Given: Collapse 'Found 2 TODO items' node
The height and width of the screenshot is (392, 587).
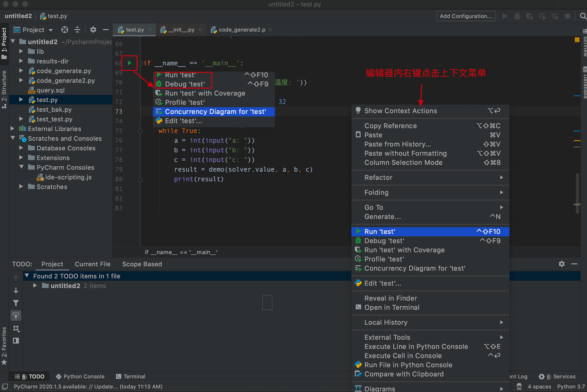Looking at the screenshot, I should [27, 276].
